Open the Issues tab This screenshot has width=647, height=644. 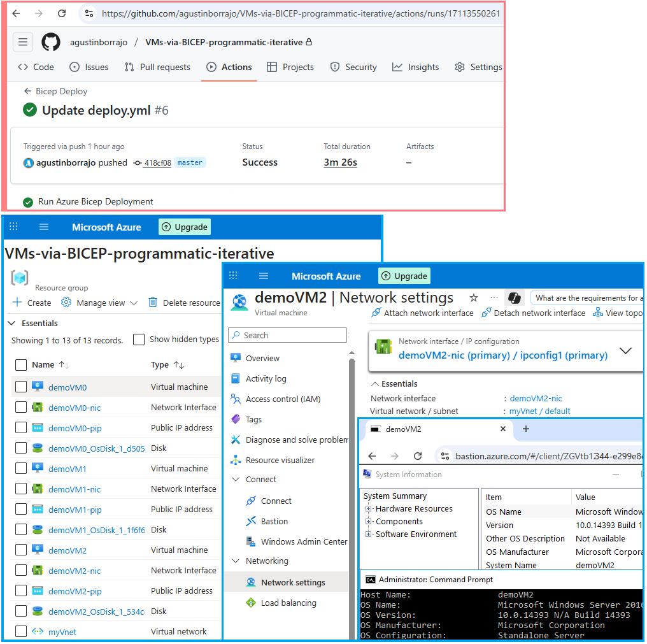(89, 67)
